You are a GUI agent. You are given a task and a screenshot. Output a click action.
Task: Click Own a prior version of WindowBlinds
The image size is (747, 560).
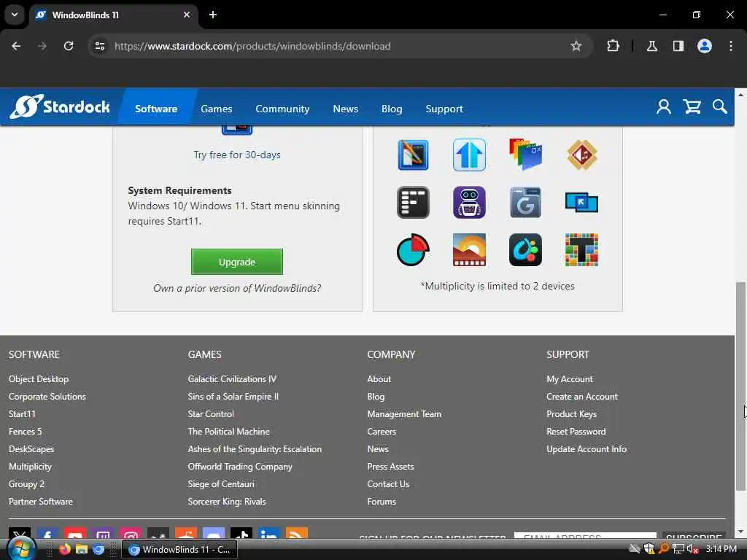(x=237, y=288)
